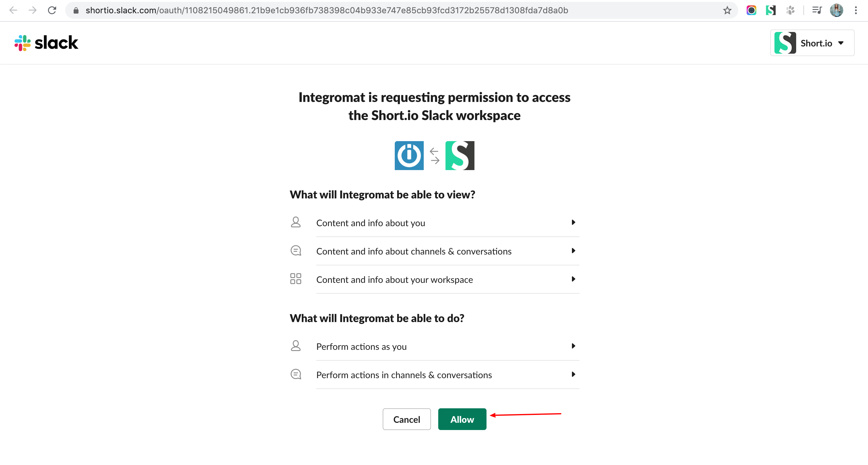Click the browser address bar URL
868x465 pixels.
click(x=327, y=11)
